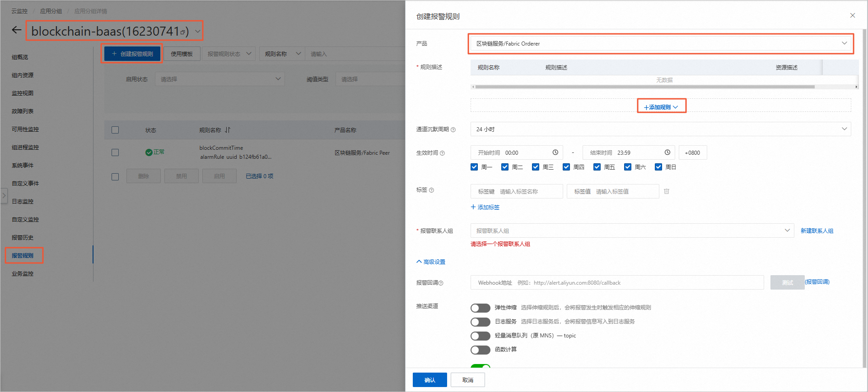Open the 启用状态 dropdown
Viewport: 868px width, 392px height.
click(x=220, y=79)
